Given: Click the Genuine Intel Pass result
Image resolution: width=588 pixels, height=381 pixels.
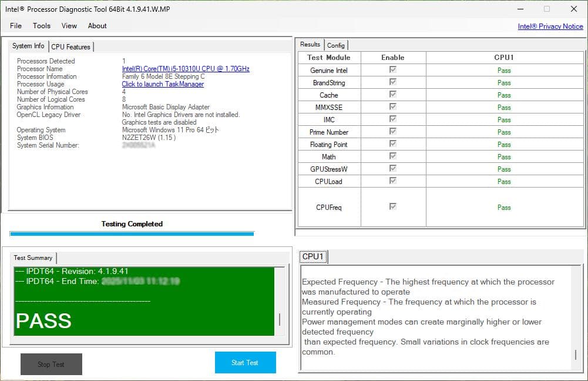Looking at the screenshot, I should (504, 71).
